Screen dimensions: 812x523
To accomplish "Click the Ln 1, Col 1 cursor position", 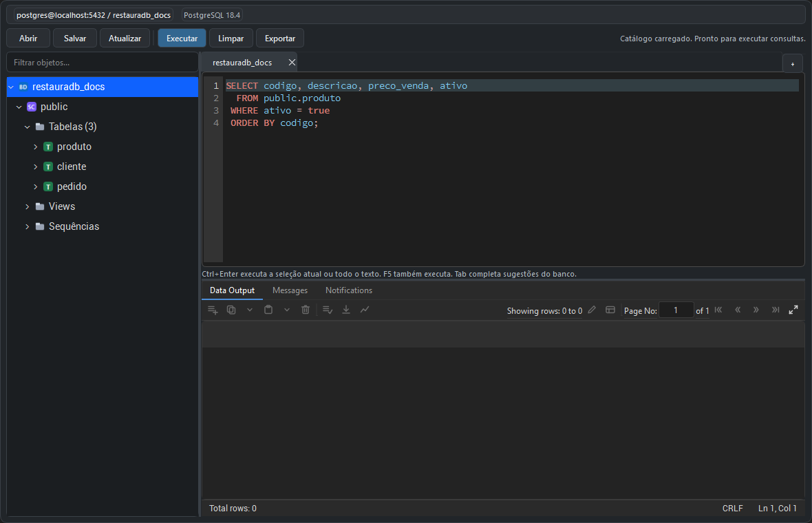I will (778, 509).
